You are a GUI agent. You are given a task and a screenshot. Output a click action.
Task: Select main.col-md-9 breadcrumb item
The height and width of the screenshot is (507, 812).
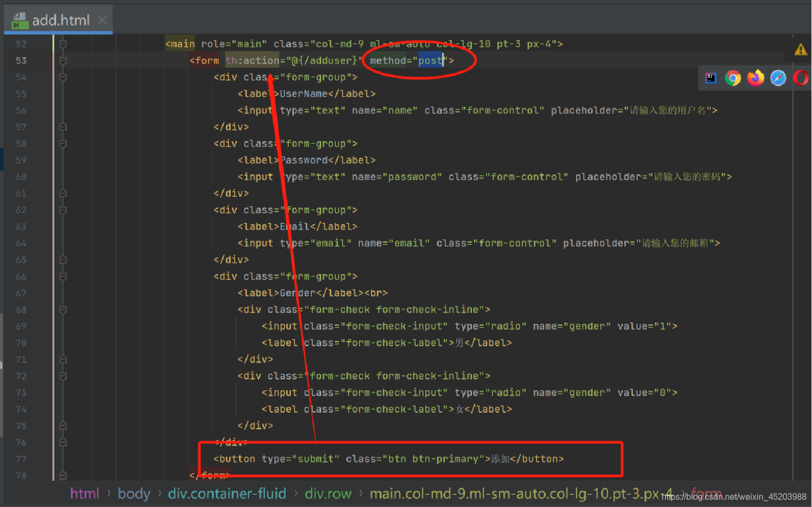coord(521,494)
